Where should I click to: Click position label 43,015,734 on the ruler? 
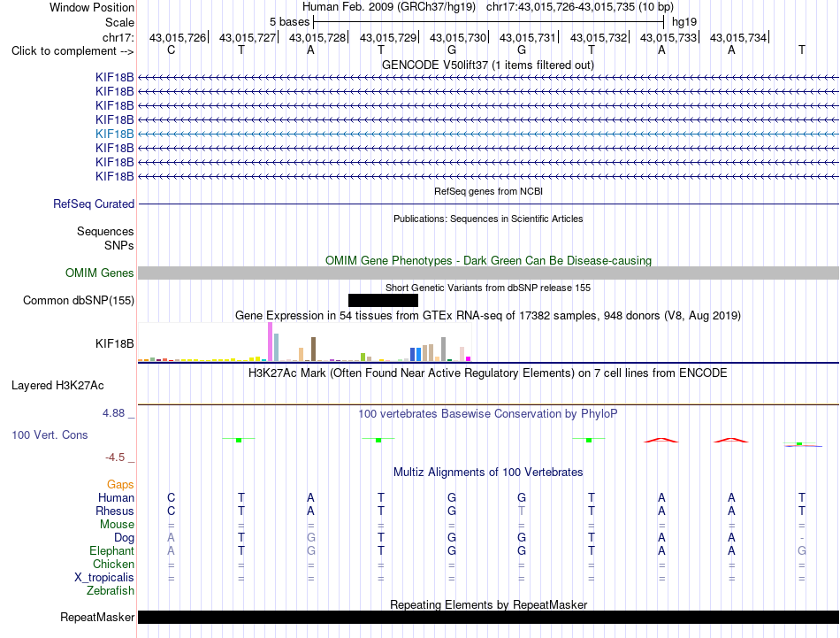pyautogui.click(x=738, y=37)
